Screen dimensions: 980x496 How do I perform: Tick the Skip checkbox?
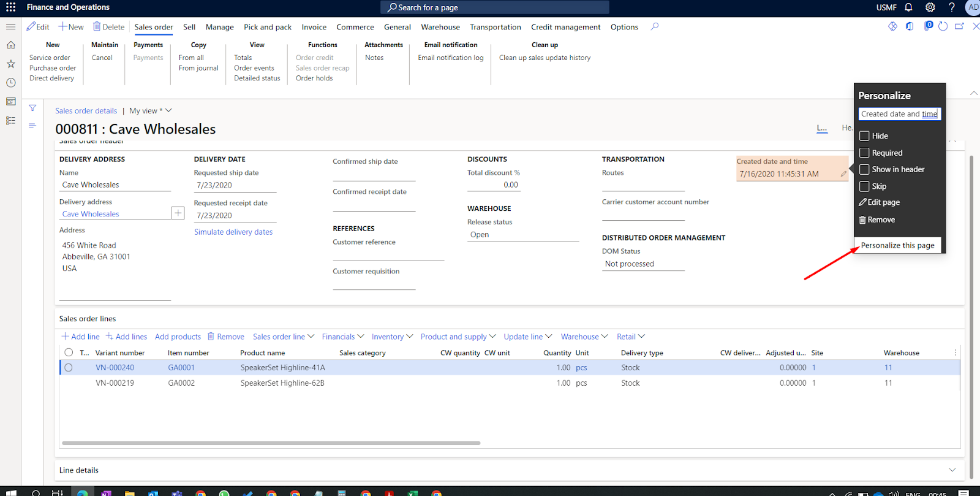point(864,186)
